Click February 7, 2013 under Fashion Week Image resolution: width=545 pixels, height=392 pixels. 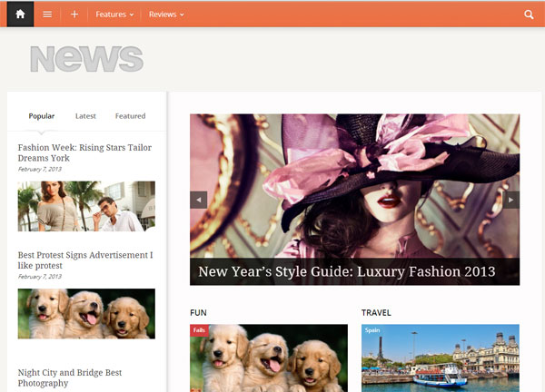(x=40, y=169)
